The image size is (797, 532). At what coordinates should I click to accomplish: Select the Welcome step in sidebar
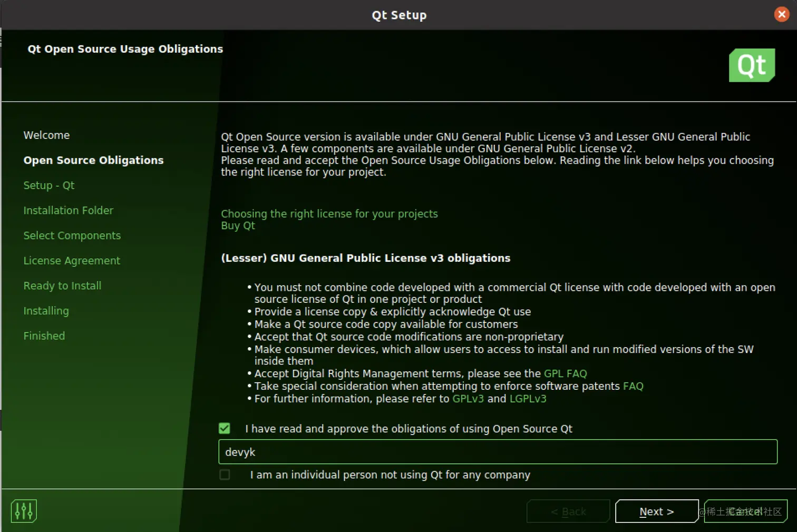(46, 135)
